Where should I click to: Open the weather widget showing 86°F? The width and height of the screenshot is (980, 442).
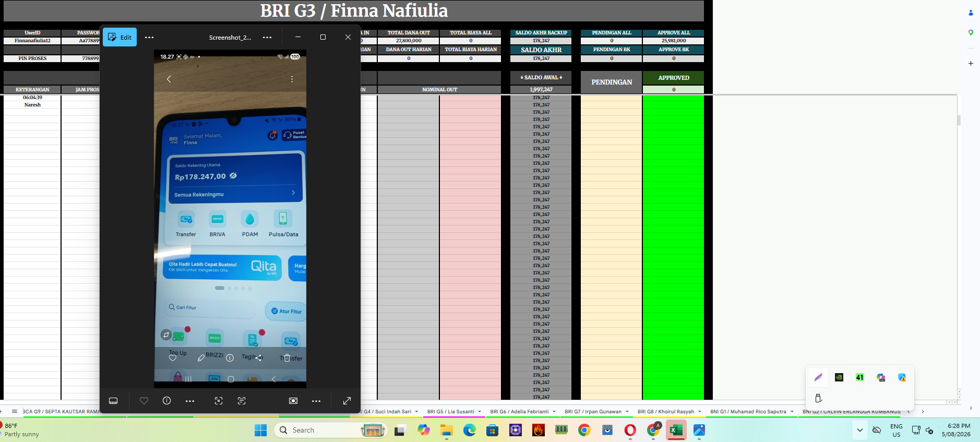[x=21, y=430]
